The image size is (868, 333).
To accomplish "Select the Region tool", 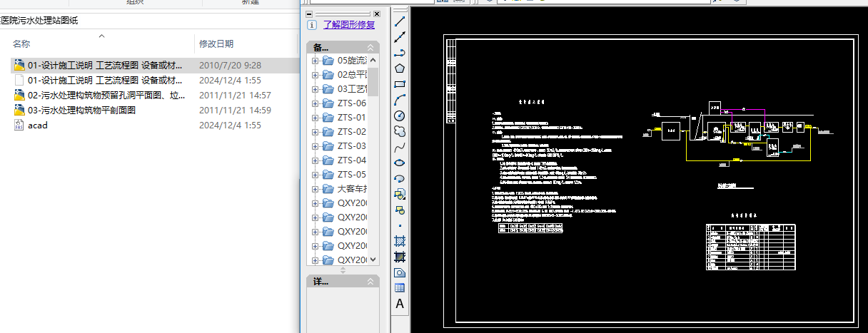I will [400, 272].
